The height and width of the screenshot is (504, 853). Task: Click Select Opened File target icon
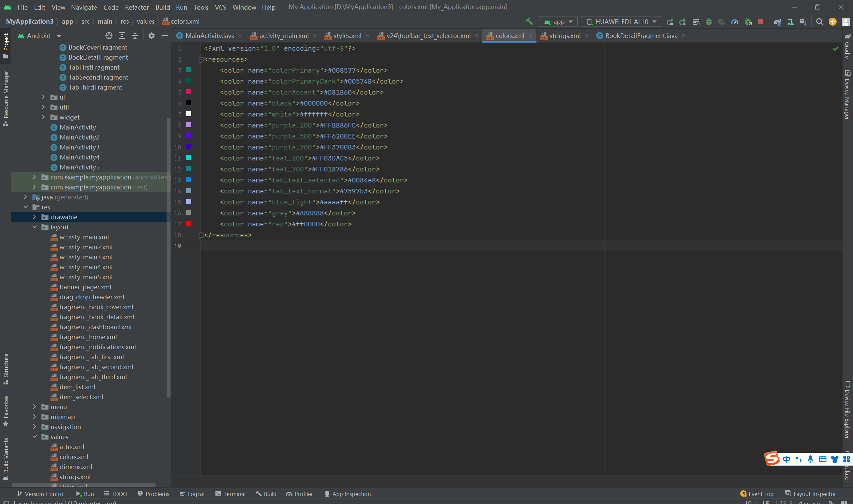tap(109, 36)
